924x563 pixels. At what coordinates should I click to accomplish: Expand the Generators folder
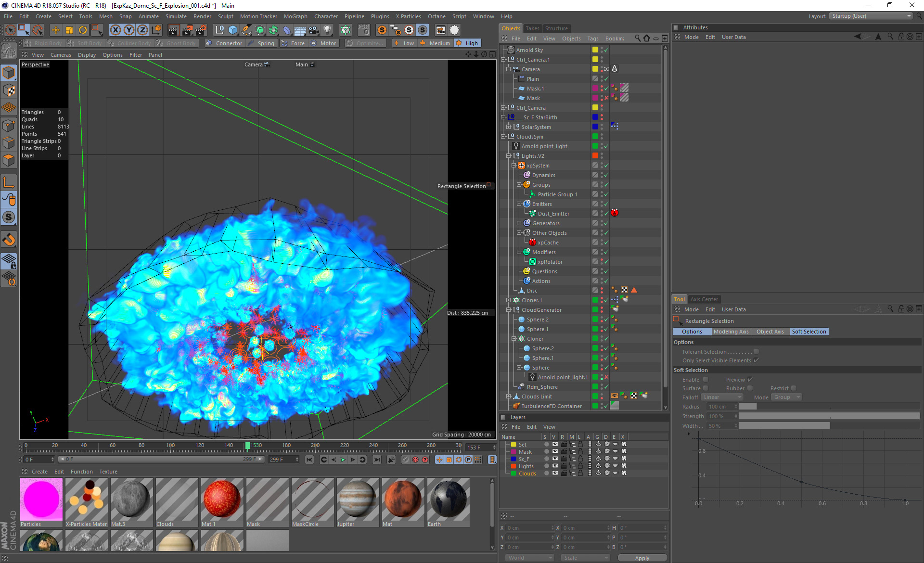point(519,223)
